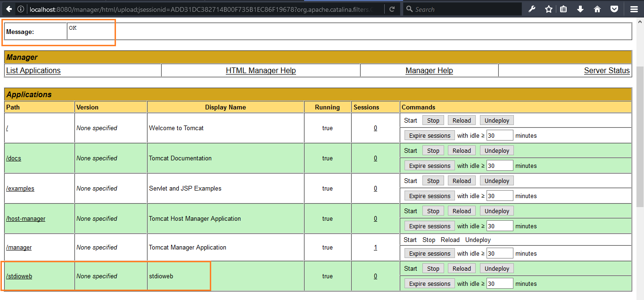Show bookmarks list icon
The height and width of the screenshot is (300, 644).
tap(563, 9)
